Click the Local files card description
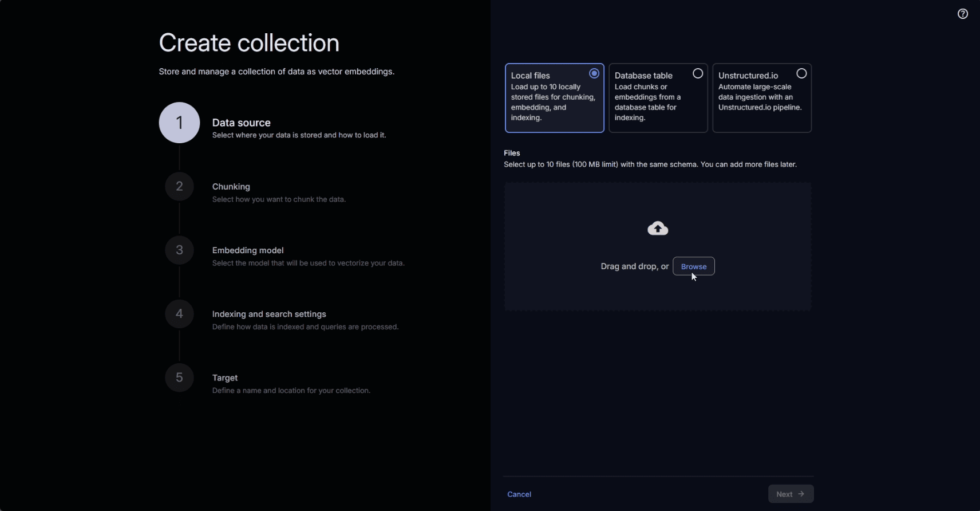The width and height of the screenshot is (980, 511). click(554, 103)
